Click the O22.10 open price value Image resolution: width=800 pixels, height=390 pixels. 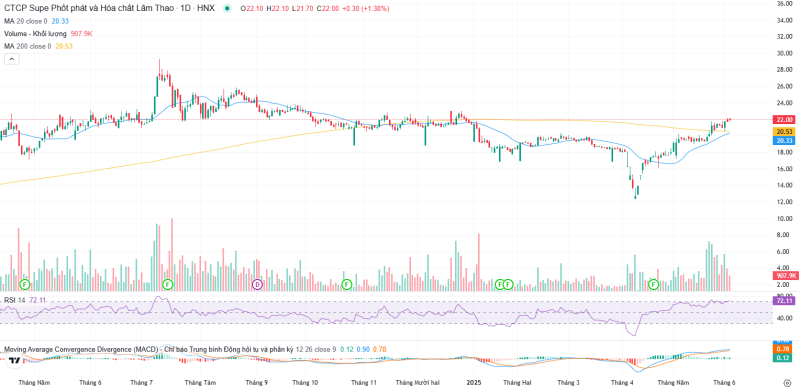(x=252, y=9)
